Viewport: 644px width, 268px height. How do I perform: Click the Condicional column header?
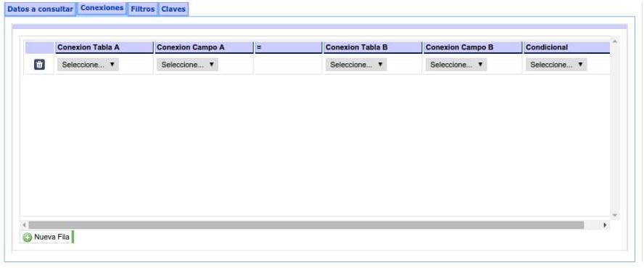click(x=566, y=47)
